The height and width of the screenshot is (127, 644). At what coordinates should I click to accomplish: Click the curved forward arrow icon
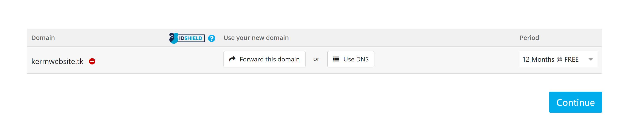(x=232, y=59)
